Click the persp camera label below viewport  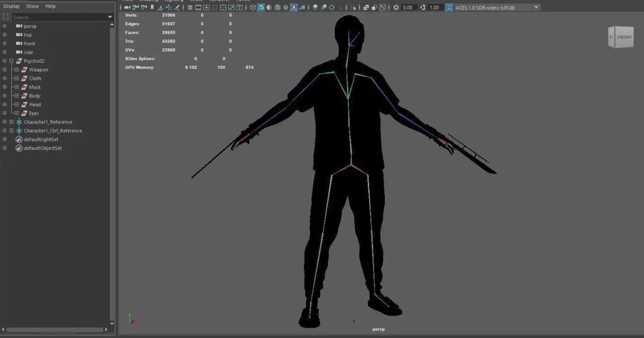[379, 329]
